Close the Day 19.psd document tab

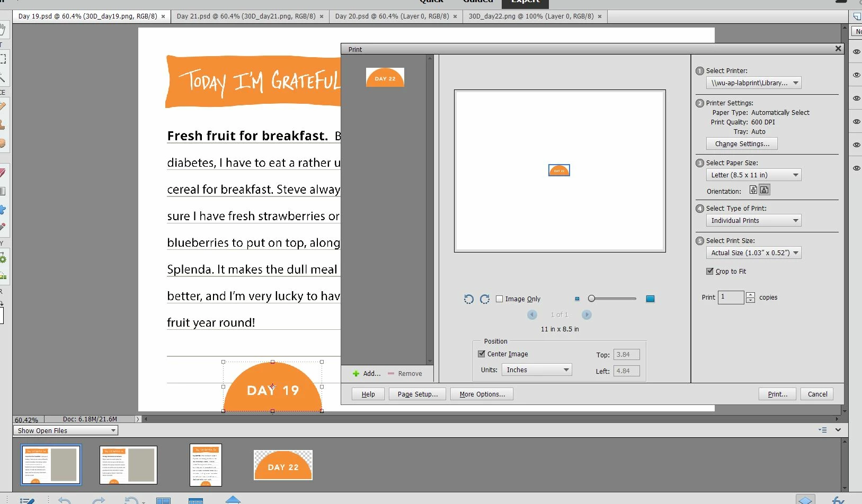point(163,16)
